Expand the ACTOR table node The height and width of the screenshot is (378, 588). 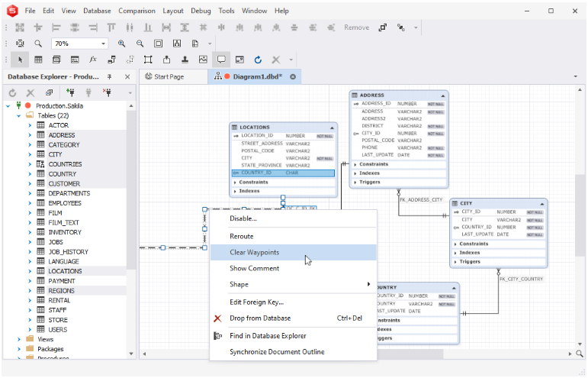[x=30, y=125]
